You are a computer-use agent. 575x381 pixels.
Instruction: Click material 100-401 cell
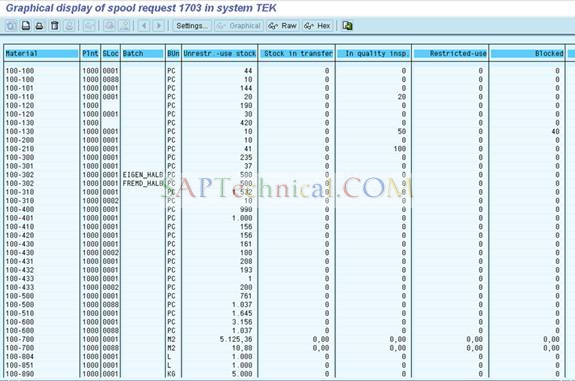tap(20, 218)
